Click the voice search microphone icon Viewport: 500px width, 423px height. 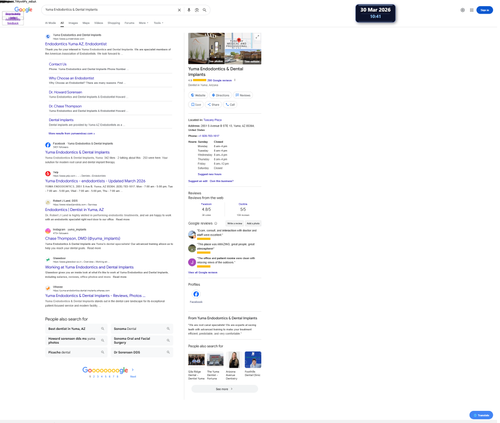189,10
